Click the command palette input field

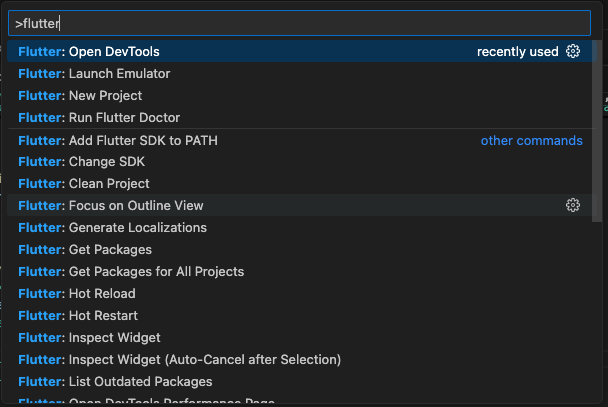[x=299, y=23]
